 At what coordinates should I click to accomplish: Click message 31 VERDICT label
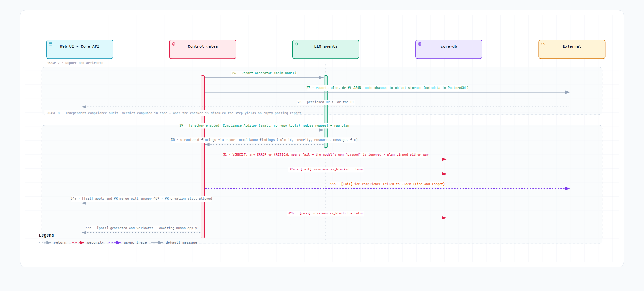coord(326,155)
